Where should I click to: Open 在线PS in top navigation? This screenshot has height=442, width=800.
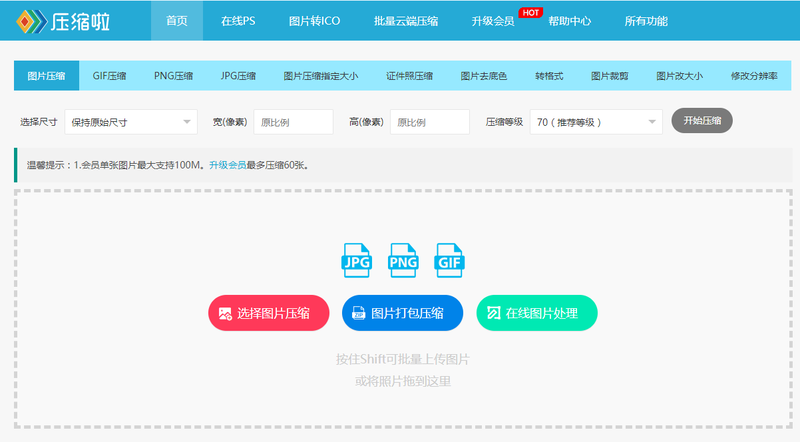pyautogui.click(x=238, y=21)
